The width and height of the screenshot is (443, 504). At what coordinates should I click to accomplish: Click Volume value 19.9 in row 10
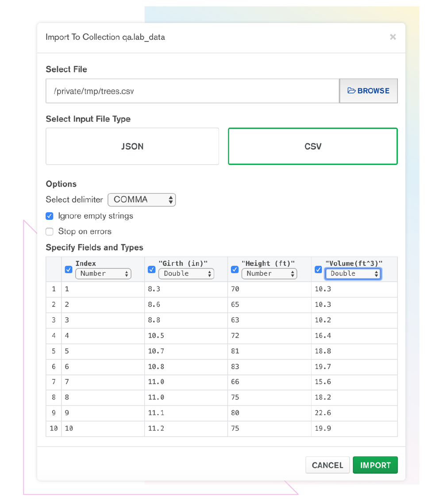(323, 428)
